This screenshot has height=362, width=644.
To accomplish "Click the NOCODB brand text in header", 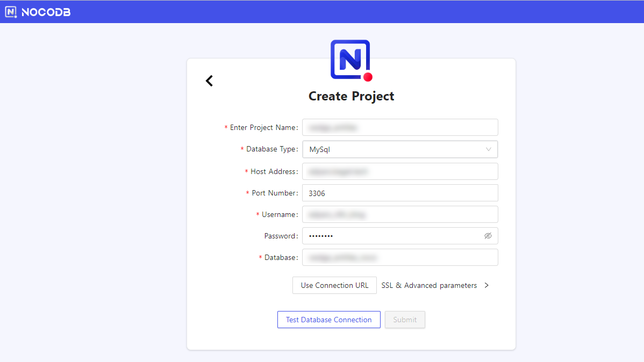I will [45, 11].
